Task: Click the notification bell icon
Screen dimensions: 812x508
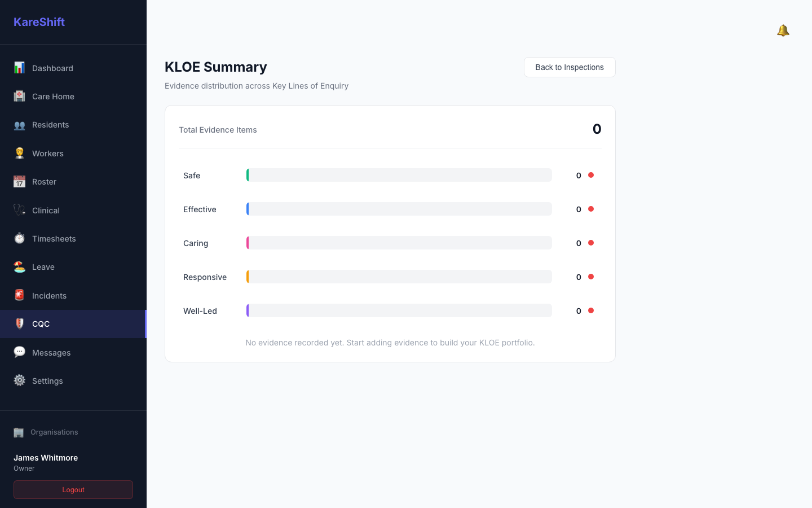Action: [783, 30]
